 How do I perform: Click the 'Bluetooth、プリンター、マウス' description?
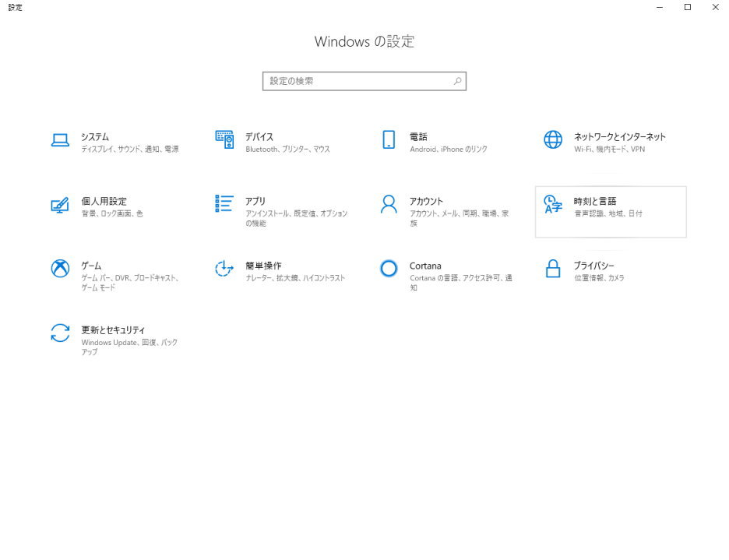pyautogui.click(x=287, y=150)
